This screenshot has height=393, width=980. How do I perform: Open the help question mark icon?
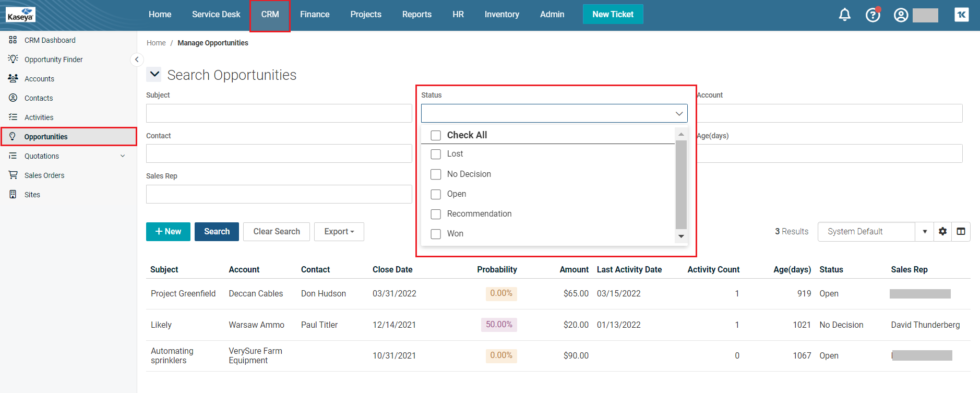tap(873, 15)
